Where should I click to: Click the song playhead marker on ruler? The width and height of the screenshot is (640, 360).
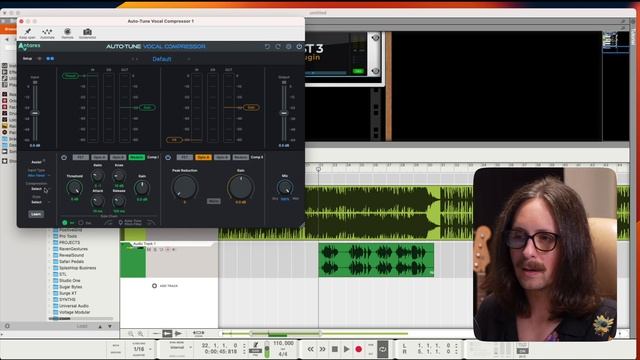coord(318,169)
